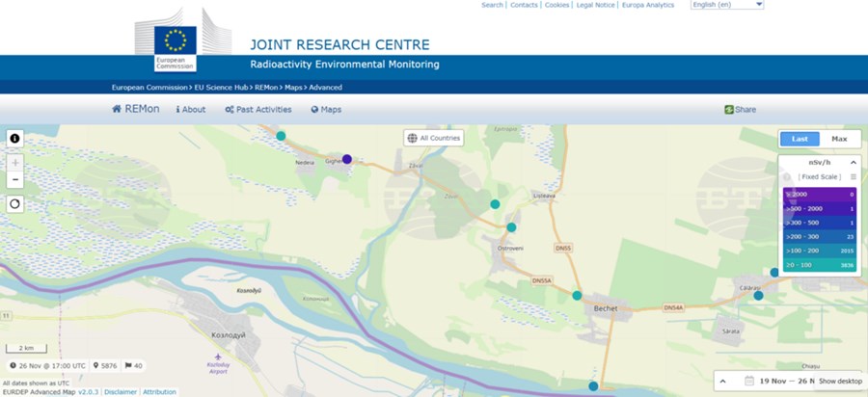The height and width of the screenshot is (397, 868).
Task: Zoom out of the map
Action: coord(15,180)
